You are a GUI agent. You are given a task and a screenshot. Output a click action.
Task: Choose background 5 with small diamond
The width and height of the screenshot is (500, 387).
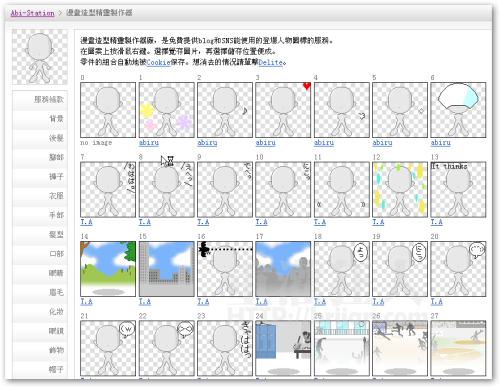tap(400, 110)
